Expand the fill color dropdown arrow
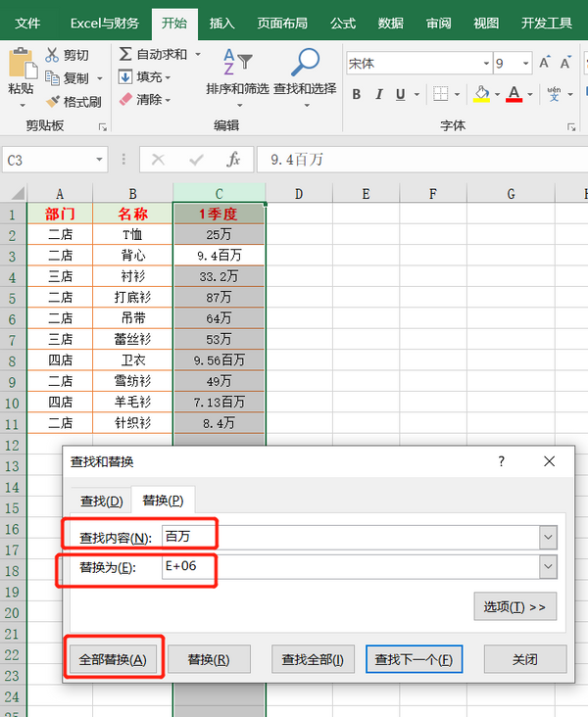This screenshot has height=717, width=588. click(x=498, y=95)
